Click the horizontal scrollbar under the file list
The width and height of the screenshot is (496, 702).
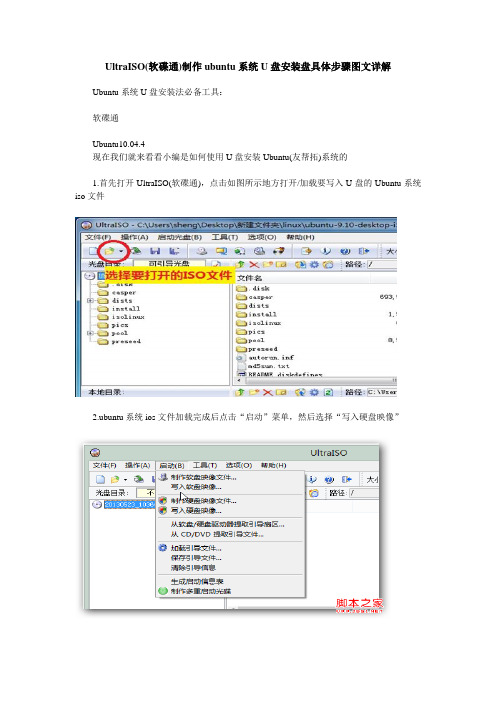click(316, 381)
